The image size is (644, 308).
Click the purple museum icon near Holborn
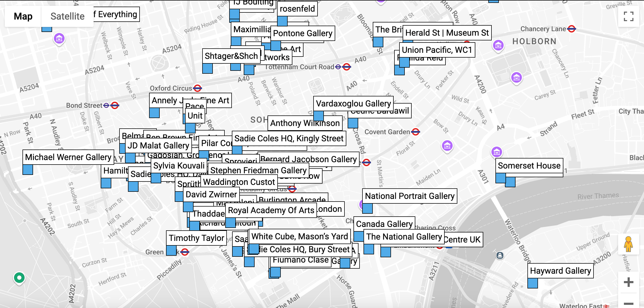coord(498,45)
